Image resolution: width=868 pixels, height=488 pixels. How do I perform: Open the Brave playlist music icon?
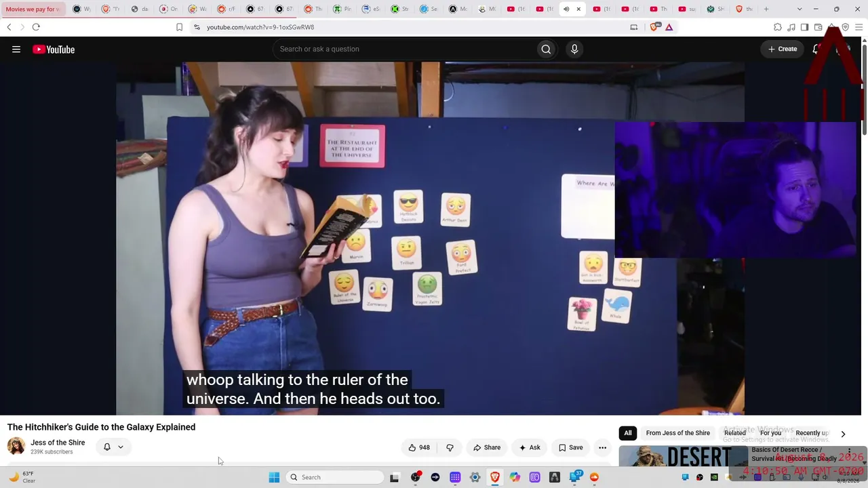coord(791,27)
